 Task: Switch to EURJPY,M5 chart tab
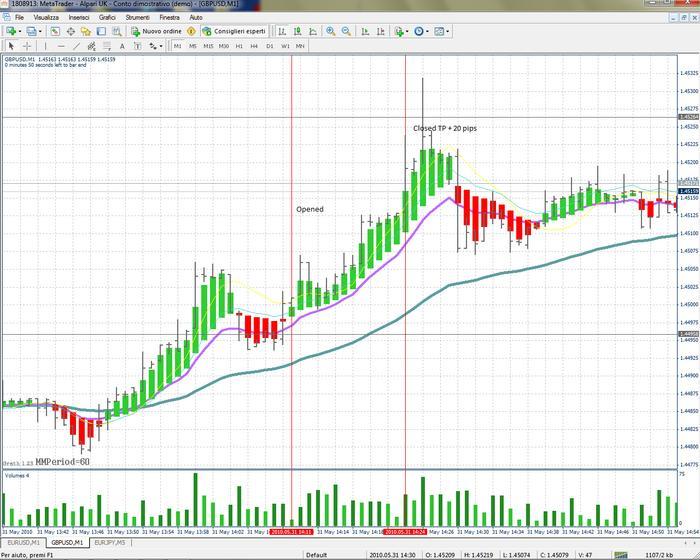point(110,543)
